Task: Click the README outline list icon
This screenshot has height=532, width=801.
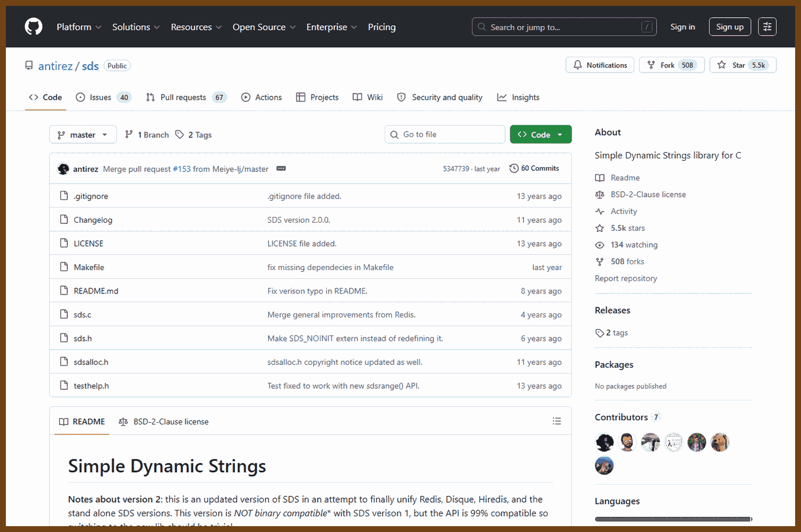Action: [557, 421]
